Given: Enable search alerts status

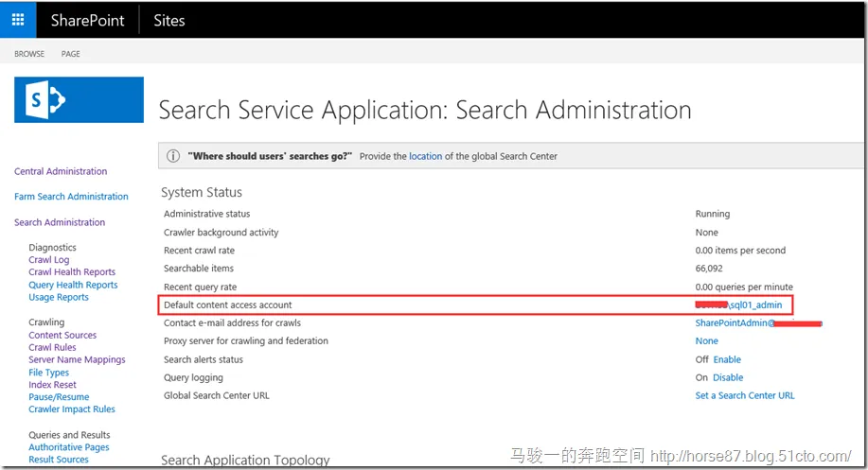Looking at the screenshot, I should [x=727, y=359].
